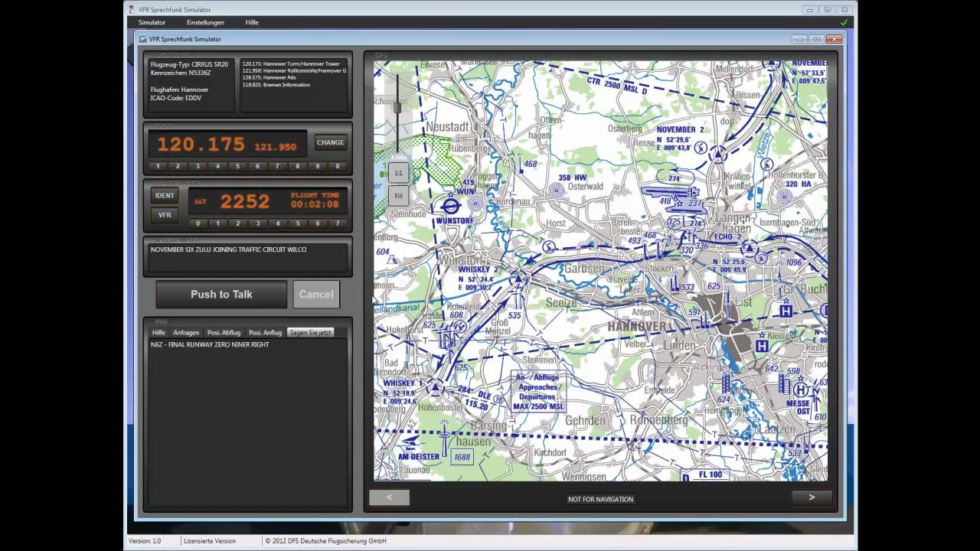Click transponder digit button 6
Screen dimensions: 980x551
(317, 223)
